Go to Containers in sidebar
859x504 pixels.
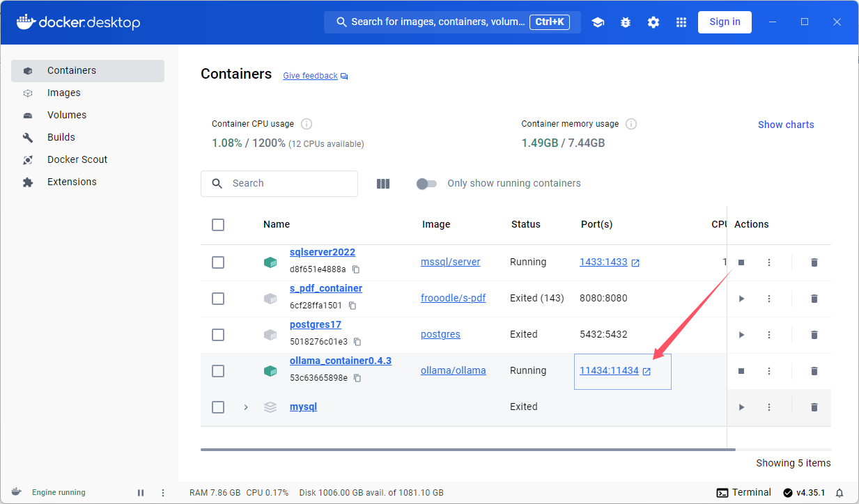[88, 71]
